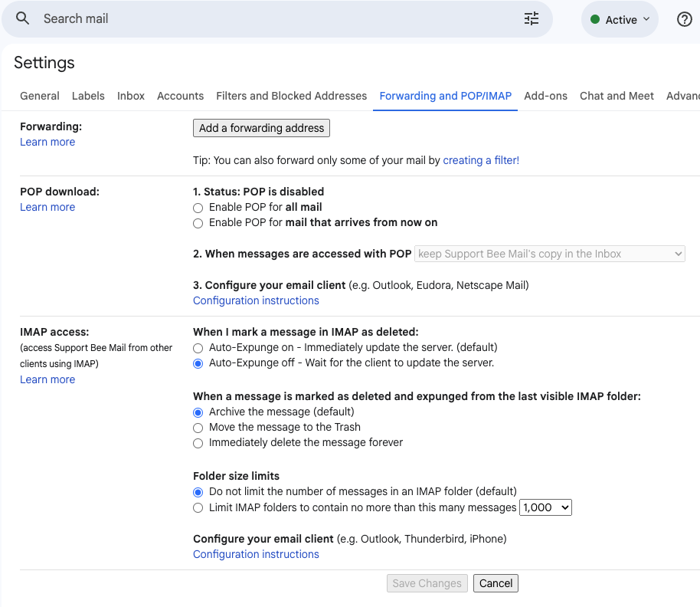Open the IMAP folder size limit dropdown

pyautogui.click(x=545, y=507)
